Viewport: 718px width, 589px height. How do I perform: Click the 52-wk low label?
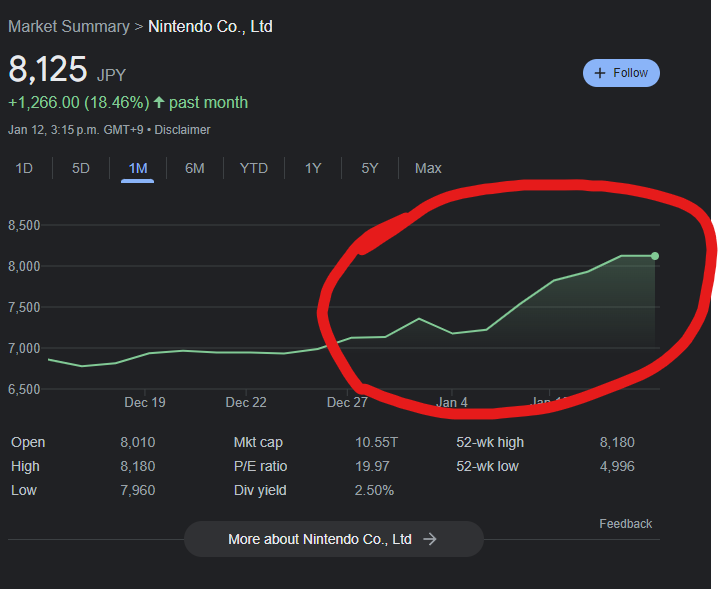[x=487, y=466]
